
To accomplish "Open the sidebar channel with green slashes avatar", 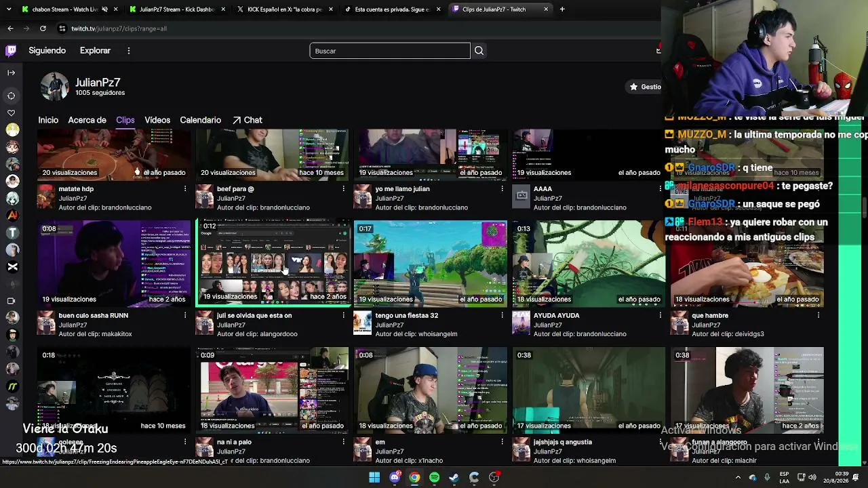I will [12, 386].
